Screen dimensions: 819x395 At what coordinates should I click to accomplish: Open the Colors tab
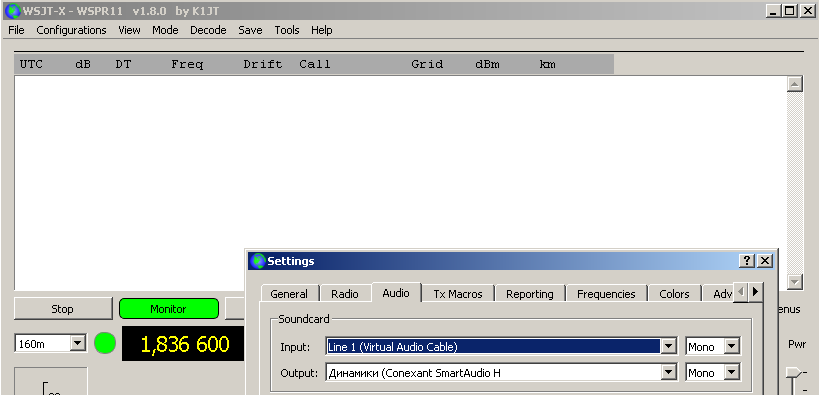point(674,294)
